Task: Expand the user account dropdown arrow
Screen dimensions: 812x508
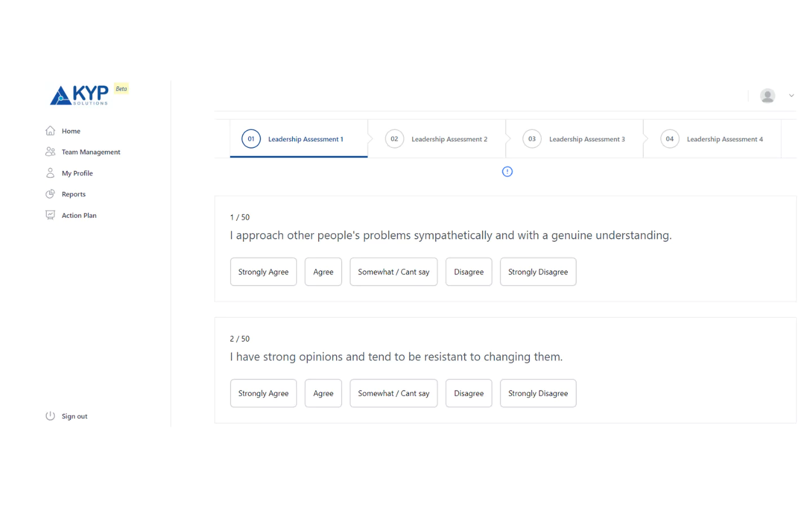Action: tap(791, 96)
